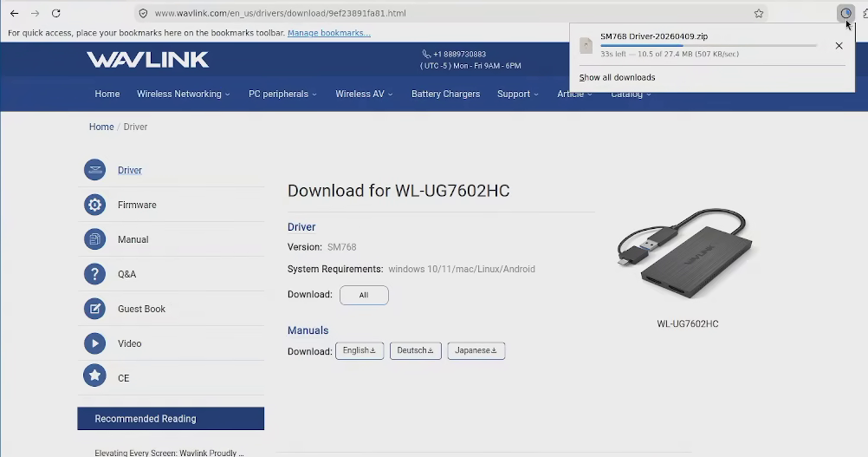Reload the page with the refresh icon
Image resolution: width=868 pixels, height=457 pixels.
pos(56,13)
